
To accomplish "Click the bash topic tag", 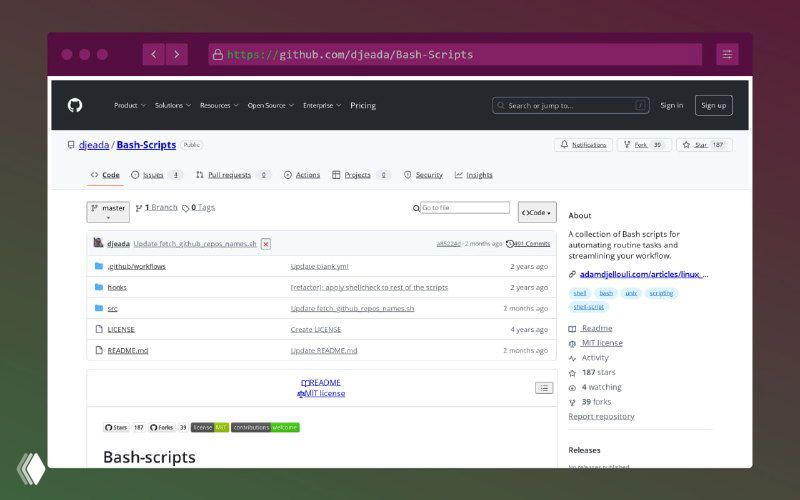I will coord(606,293).
